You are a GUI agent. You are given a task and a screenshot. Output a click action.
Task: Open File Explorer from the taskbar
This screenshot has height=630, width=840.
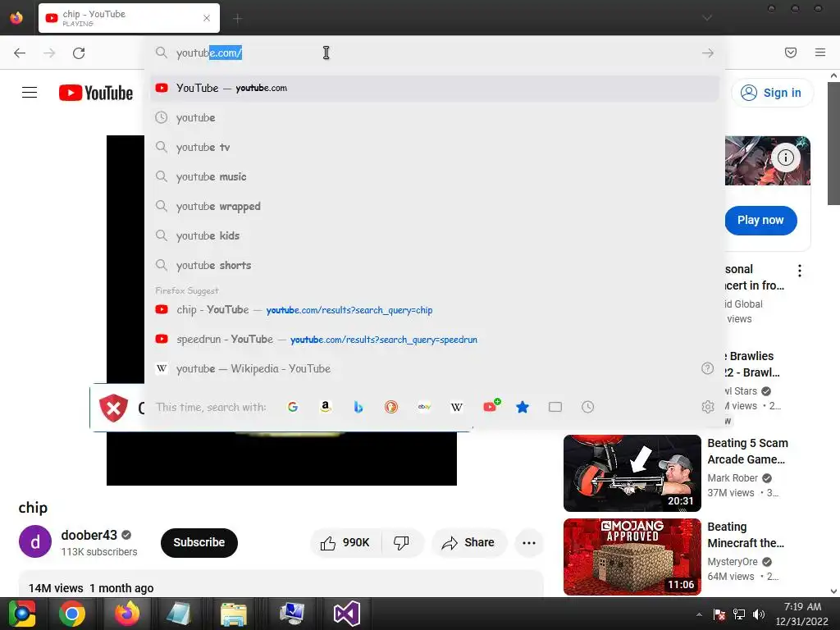(x=234, y=614)
